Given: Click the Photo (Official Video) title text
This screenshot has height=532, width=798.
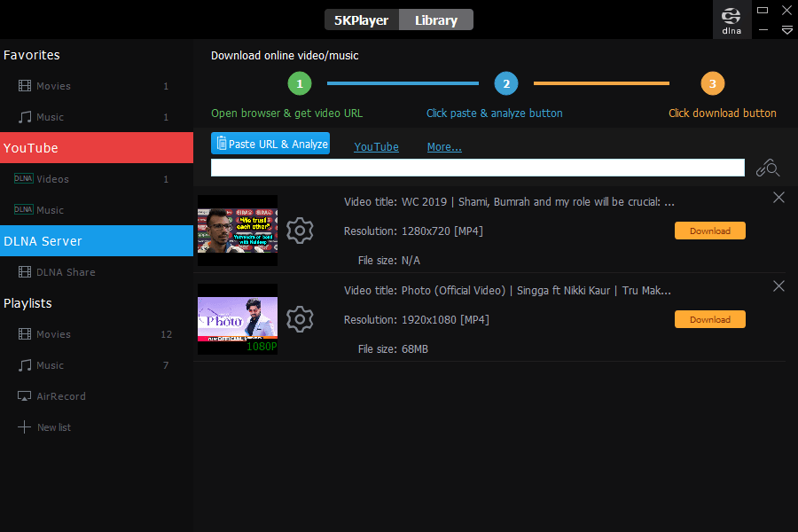Looking at the screenshot, I should 507,291.
